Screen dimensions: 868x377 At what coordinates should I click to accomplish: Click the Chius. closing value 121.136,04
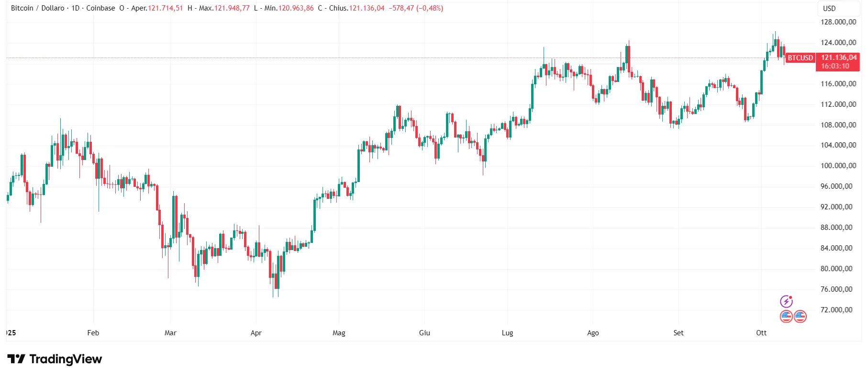point(367,8)
